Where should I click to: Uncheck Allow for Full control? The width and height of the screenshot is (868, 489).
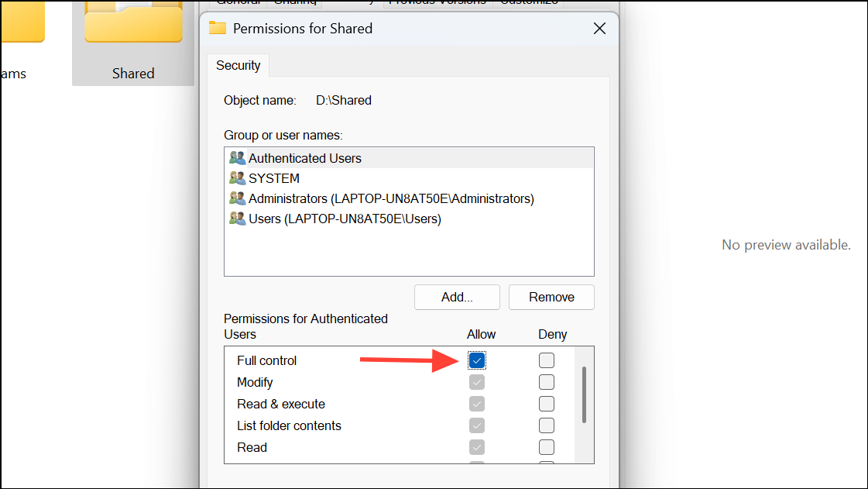(x=477, y=360)
